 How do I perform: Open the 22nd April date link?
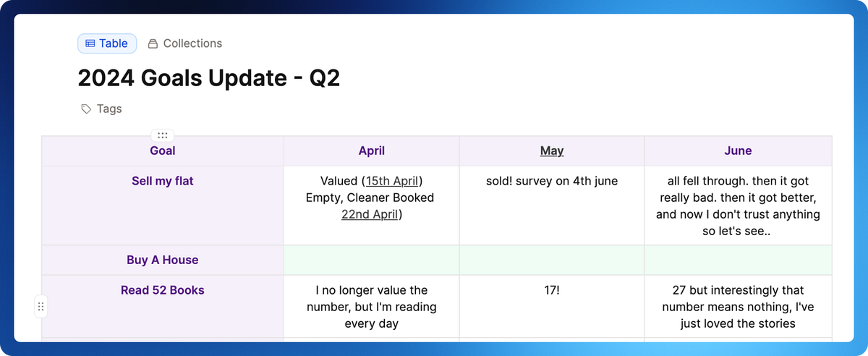[x=370, y=214]
